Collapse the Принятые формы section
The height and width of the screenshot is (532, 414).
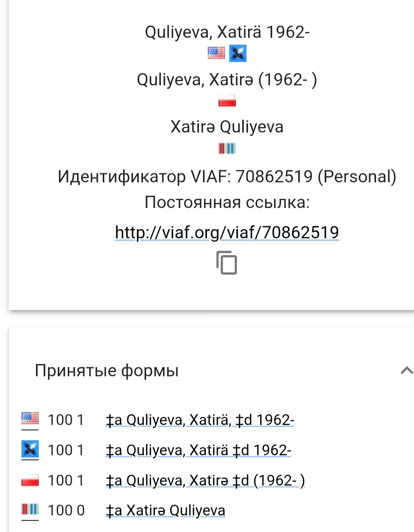[x=406, y=371]
